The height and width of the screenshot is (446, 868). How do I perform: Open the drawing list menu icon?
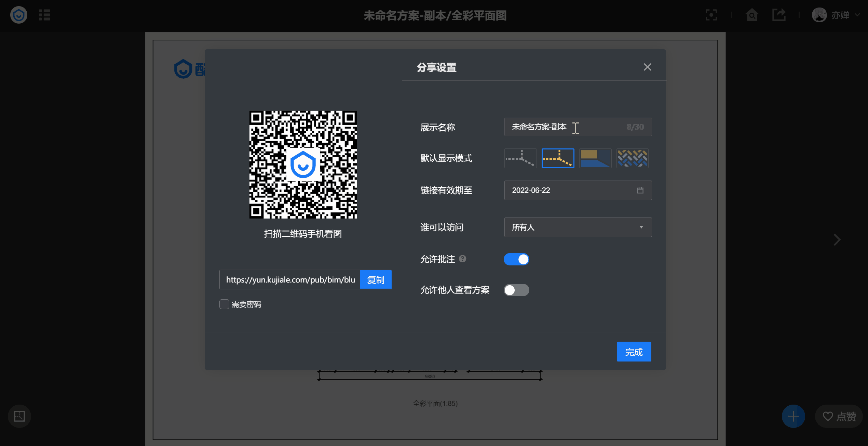click(x=44, y=15)
